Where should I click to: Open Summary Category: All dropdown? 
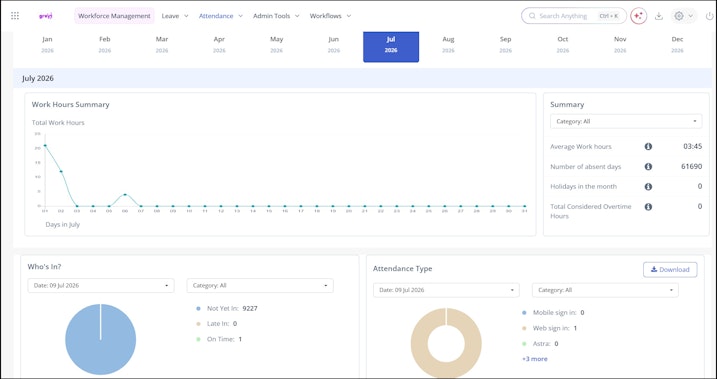tap(626, 122)
